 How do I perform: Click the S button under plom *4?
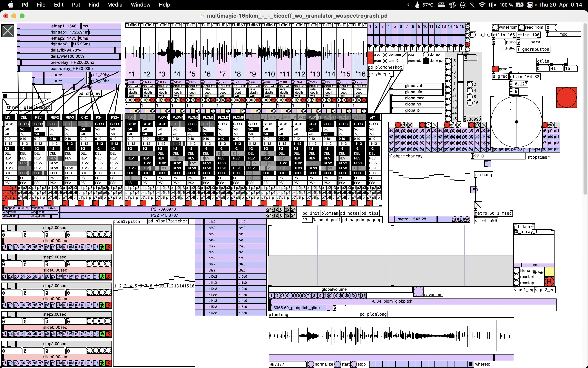click(183, 111)
